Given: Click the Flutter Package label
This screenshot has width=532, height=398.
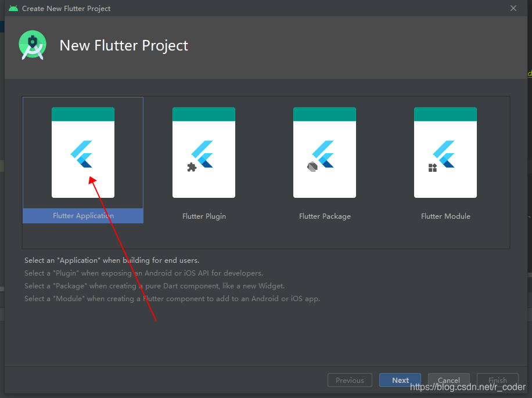Looking at the screenshot, I should pos(325,216).
